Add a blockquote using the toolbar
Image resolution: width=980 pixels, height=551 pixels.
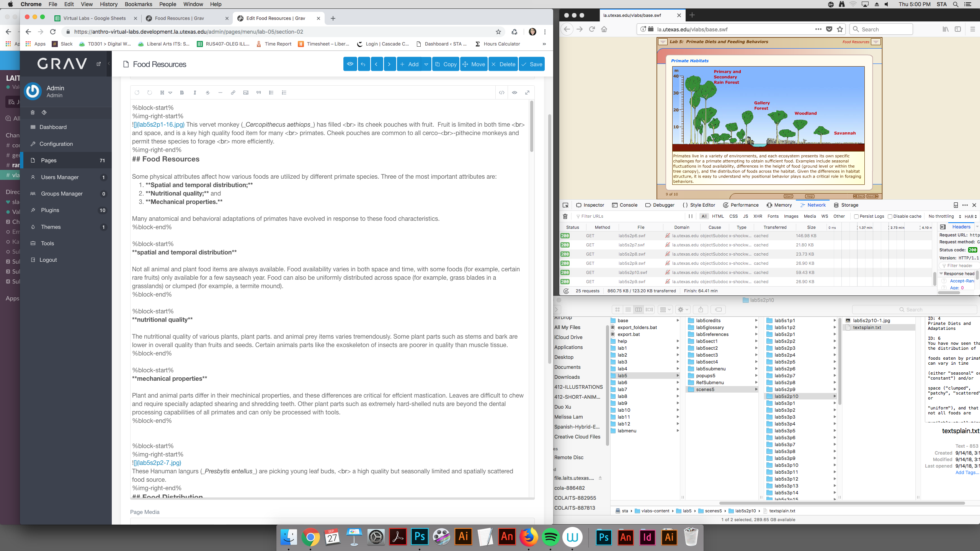(x=258, y=93)
